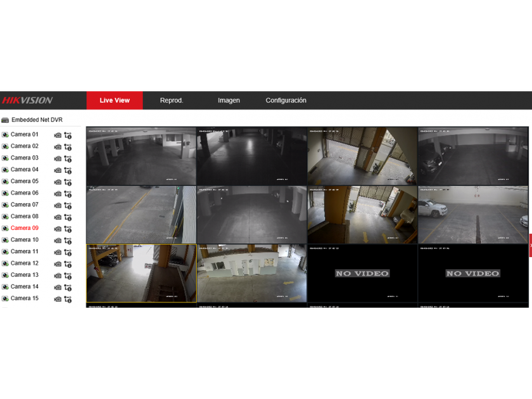Expand the red side panel arrow
The height and width of the screenshot is (399, 532).
(x=530, y=245)
